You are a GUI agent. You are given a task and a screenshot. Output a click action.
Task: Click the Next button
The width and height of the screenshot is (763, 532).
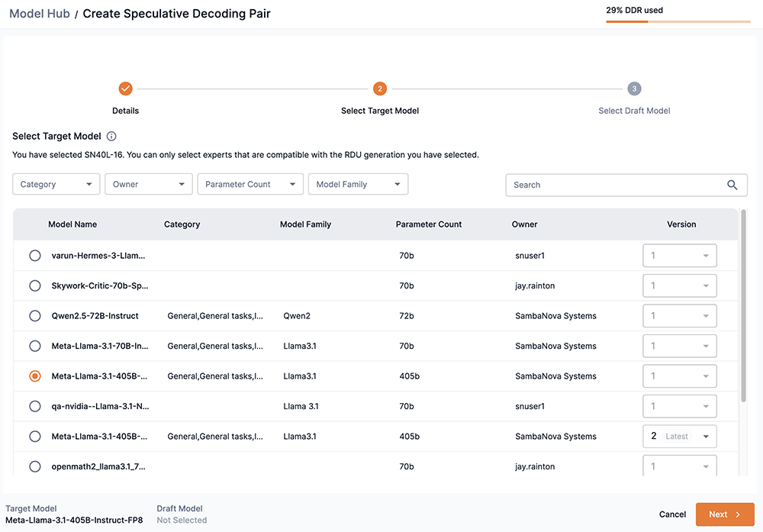(725, 514)
